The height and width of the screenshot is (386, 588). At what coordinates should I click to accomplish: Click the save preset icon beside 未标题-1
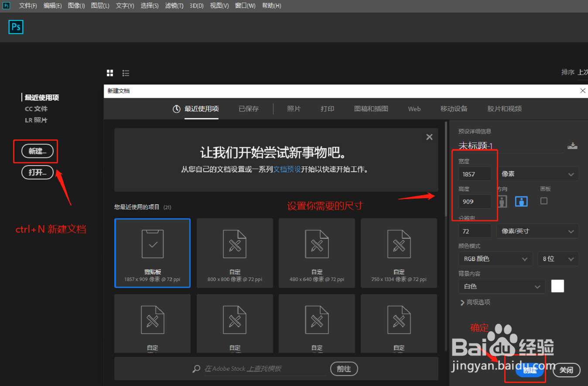572,146
